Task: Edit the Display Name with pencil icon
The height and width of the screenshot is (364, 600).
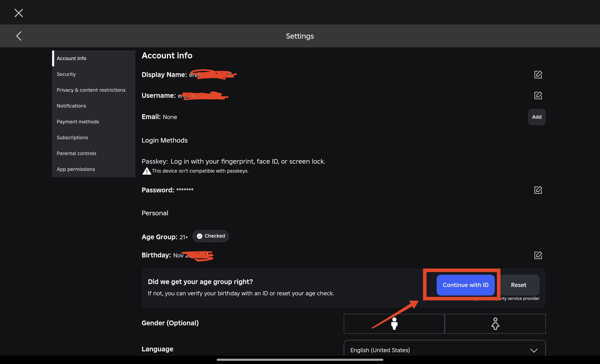Action: (538, 75)
